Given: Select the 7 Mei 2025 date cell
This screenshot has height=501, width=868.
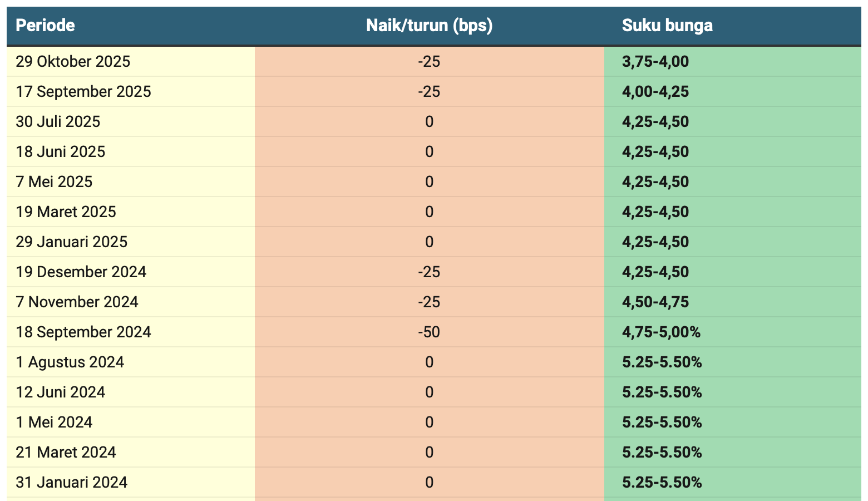Looking at the screenshot, I should 54,181.
